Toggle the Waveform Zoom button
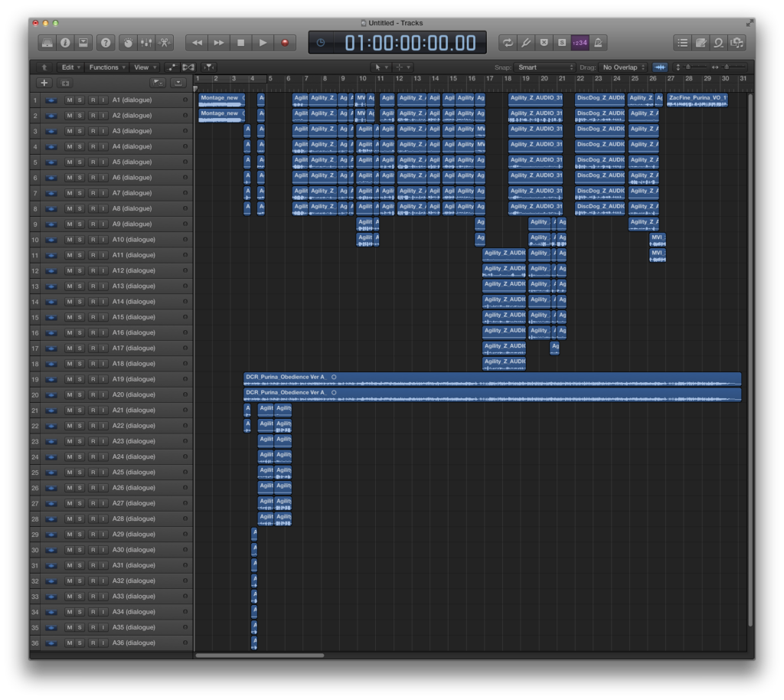This screenshot has height=700, width=784. point(660,67)
